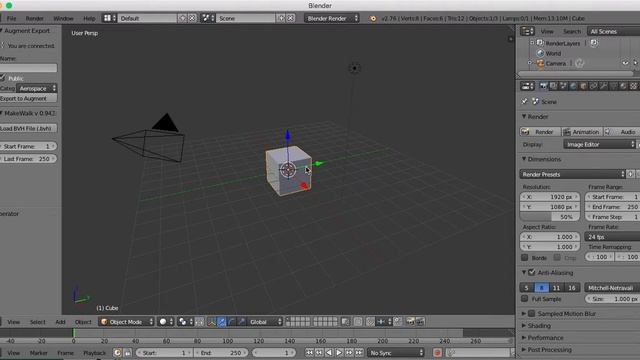640x360 pixels.
Task: Open the Blender Render engine dropdown
Action: coord(331,18)
